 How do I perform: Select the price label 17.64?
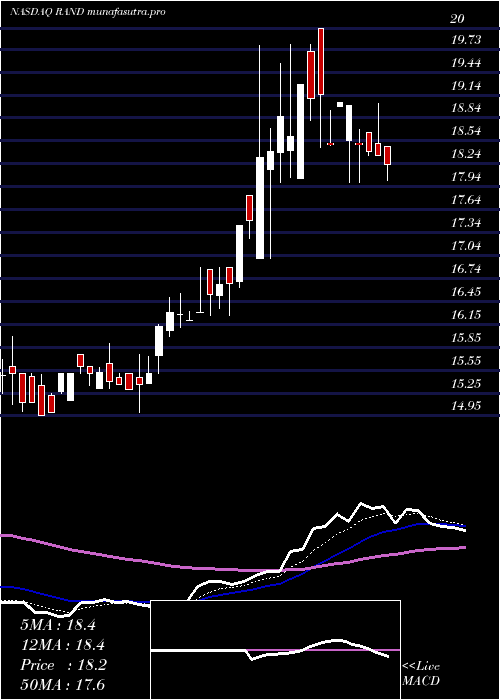point(467,200)
